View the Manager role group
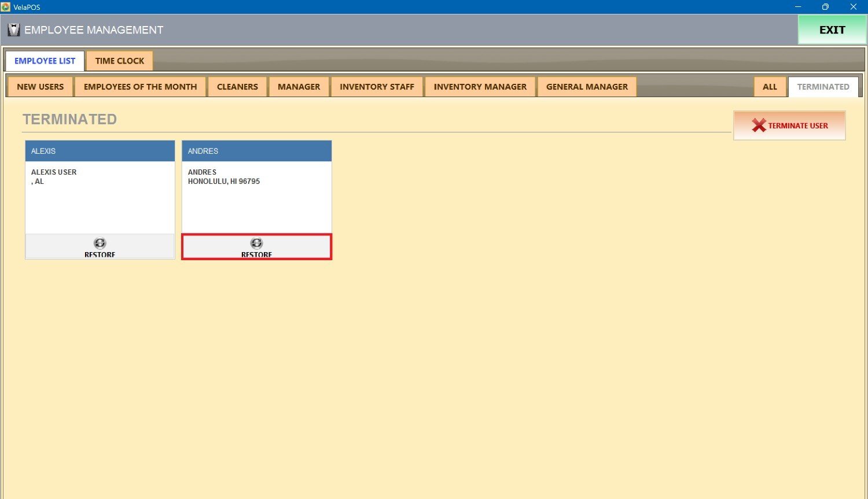The image size is (868, 499). [x=299, y=87]
